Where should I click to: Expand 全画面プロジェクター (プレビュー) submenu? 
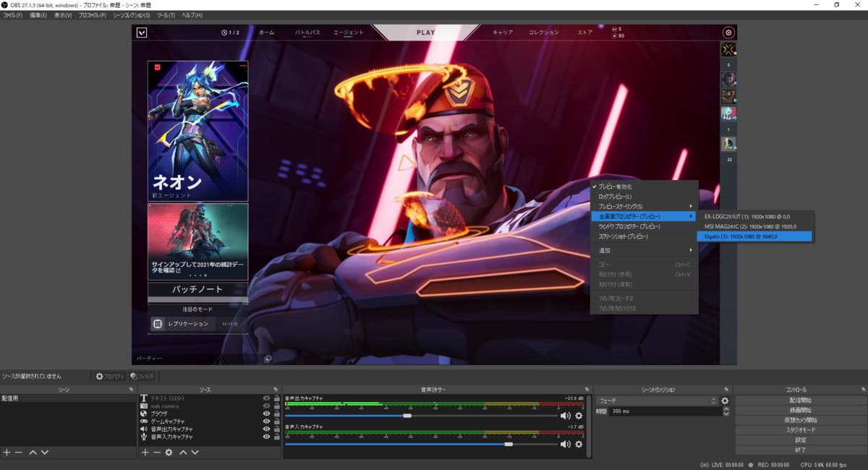pyautogui.click(x=644, y=216)
